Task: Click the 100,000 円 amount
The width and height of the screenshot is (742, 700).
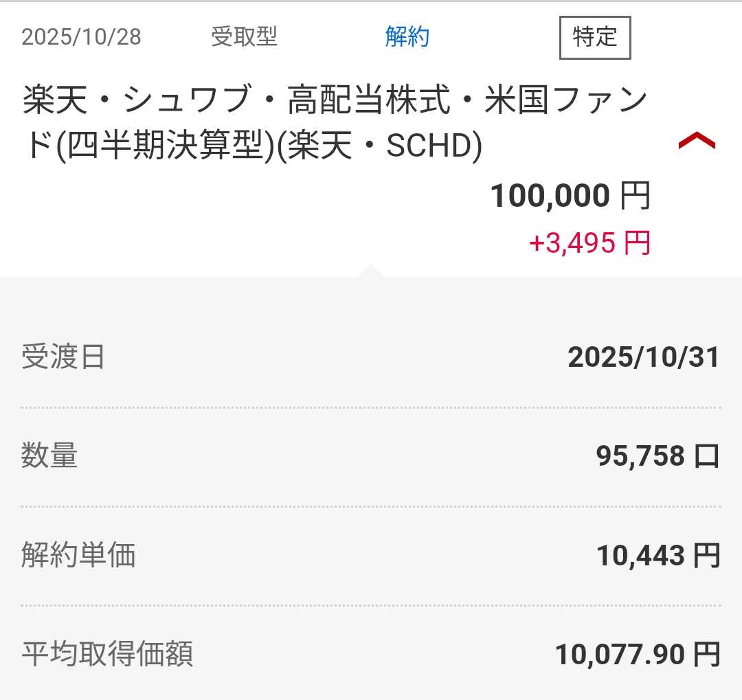Action: [570, 196]
